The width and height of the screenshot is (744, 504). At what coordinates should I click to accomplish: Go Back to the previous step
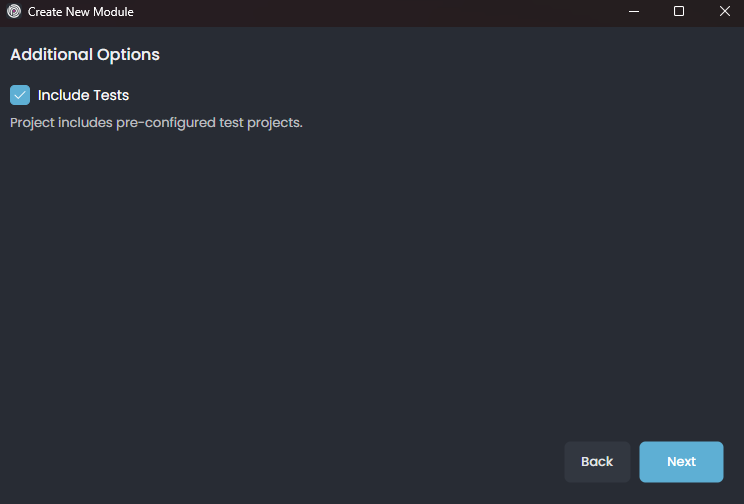point(597,462)
